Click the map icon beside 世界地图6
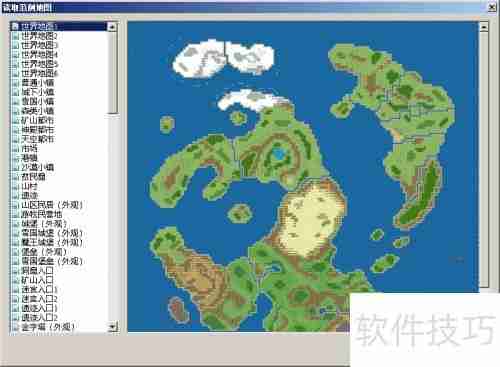500x367 pixels. click(x=15, y=73)
